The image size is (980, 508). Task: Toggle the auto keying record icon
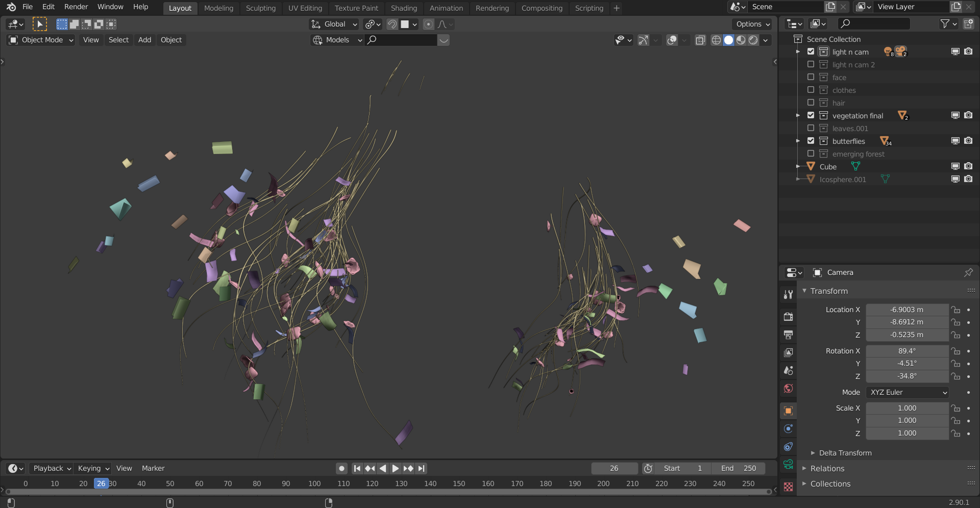pos(341,468)
